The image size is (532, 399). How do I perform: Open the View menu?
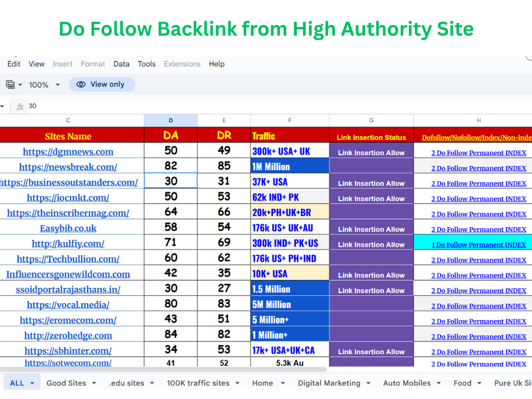[36, 64]
